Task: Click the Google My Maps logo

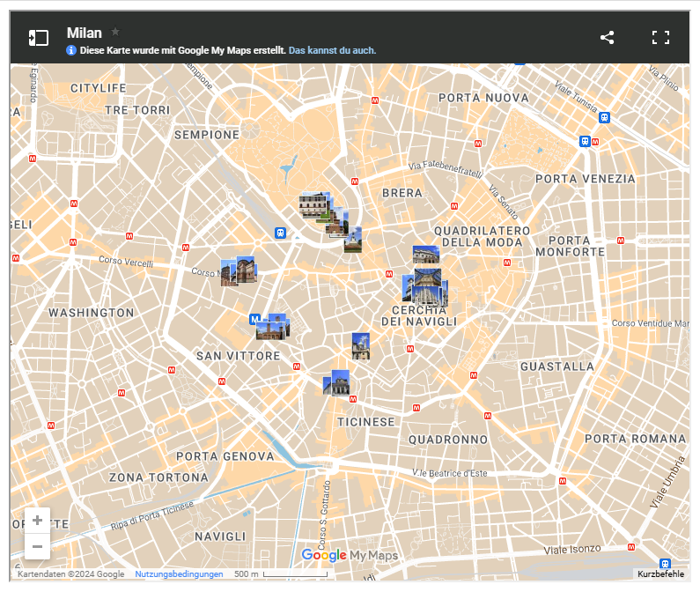Action: [350, 555]
